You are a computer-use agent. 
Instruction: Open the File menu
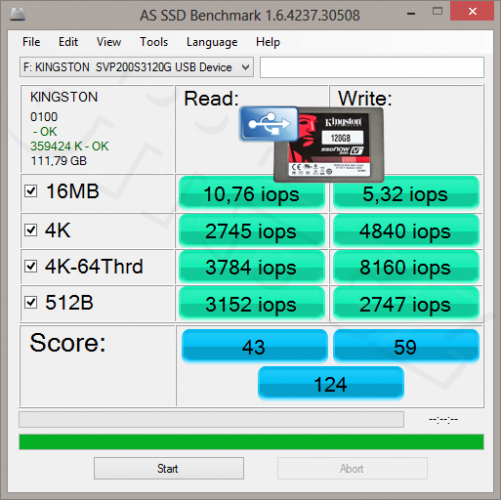pos(31,42)
